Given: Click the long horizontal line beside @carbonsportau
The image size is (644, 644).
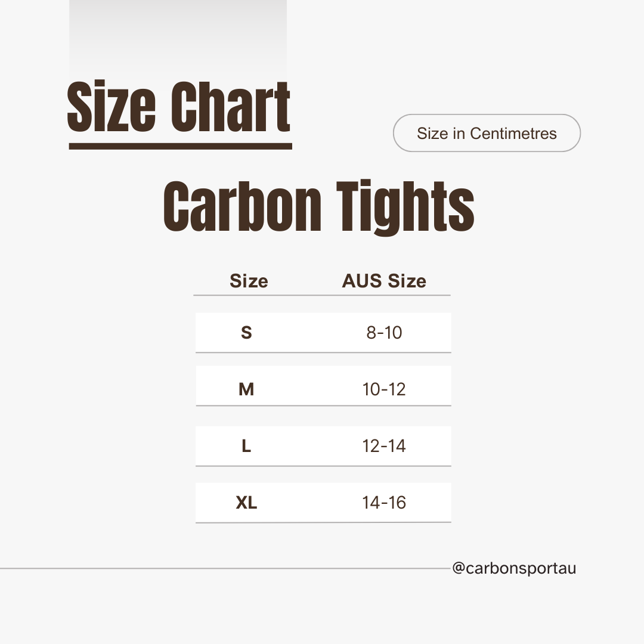Looking at the screenshot, I should coord(225,568).
